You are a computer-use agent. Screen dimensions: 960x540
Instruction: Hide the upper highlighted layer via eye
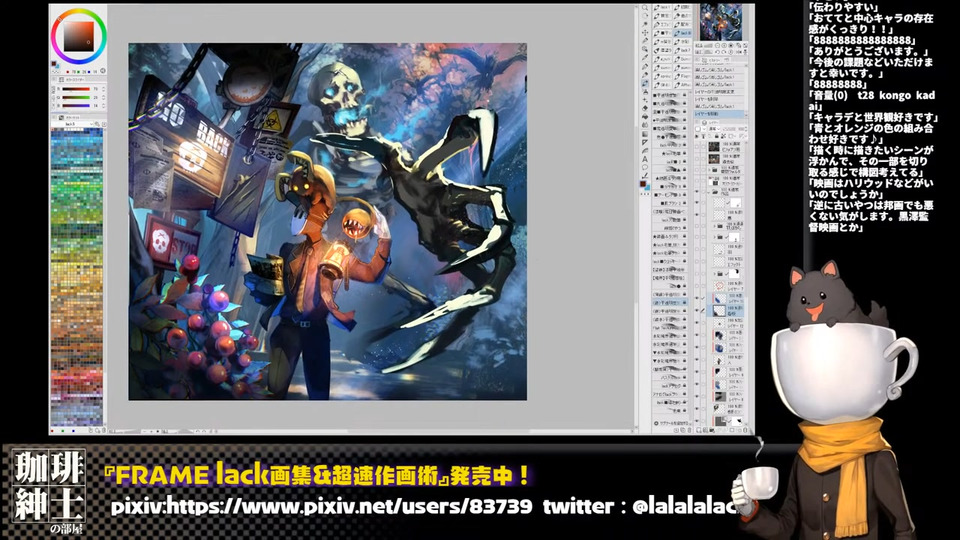[697, 298]
